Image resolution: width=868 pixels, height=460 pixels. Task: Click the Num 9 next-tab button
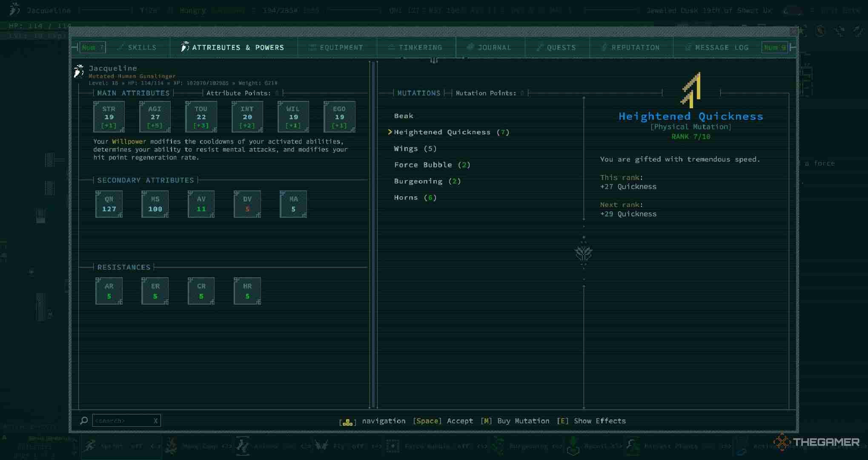click(x=775, y=47)
